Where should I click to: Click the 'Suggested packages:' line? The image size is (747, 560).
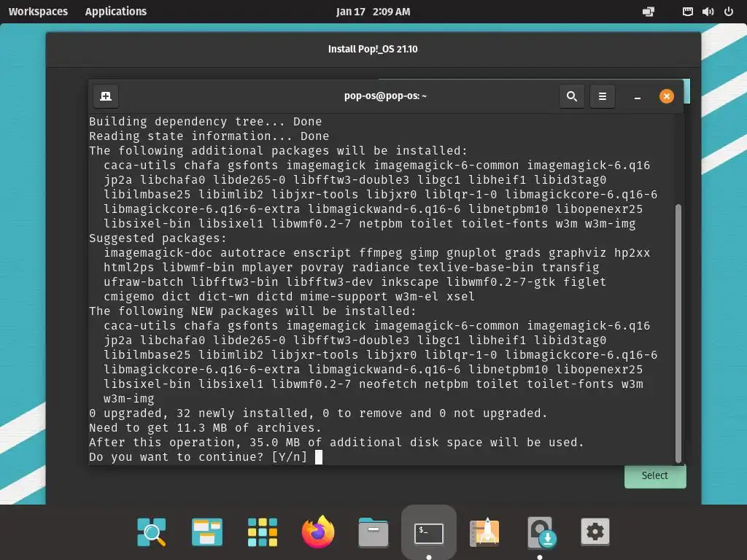click(x=158, y=238)
